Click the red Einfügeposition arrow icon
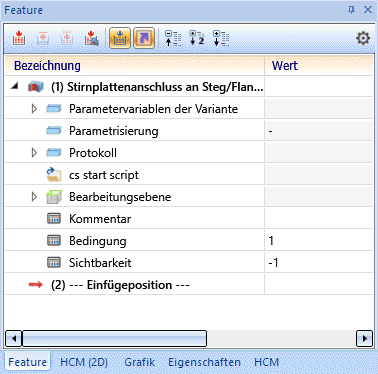This screenshot has width=378, height=374. click(x=36, y=284)
